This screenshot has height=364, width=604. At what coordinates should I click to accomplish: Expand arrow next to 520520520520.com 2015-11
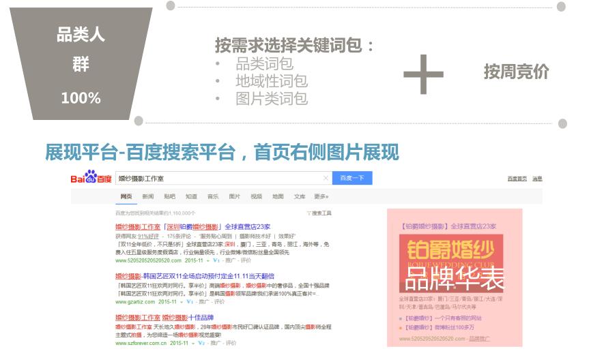coord(208,261)
